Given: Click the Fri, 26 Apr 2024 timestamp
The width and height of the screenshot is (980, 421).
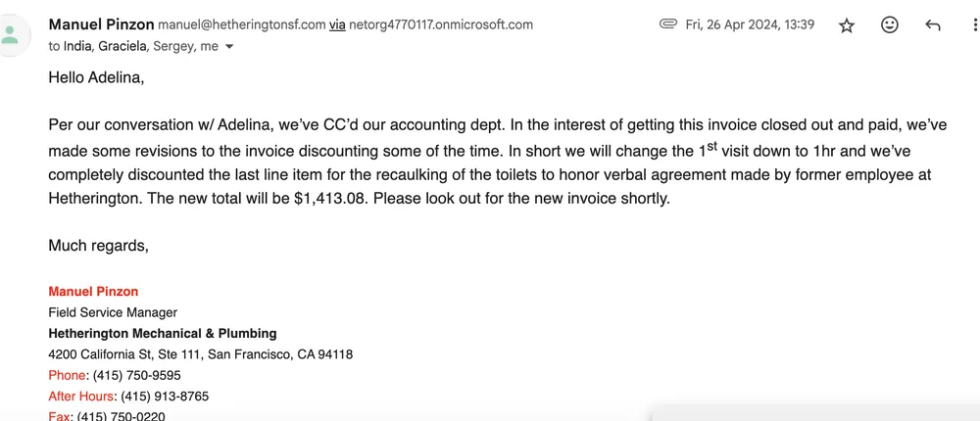Looking at the screenshot, I should point(750,24).
